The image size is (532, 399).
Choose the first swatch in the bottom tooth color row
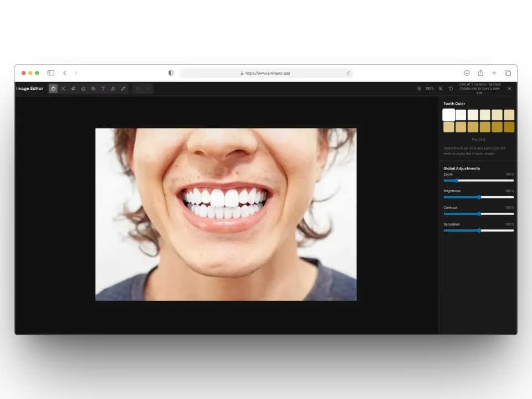[x=448, y=127]
